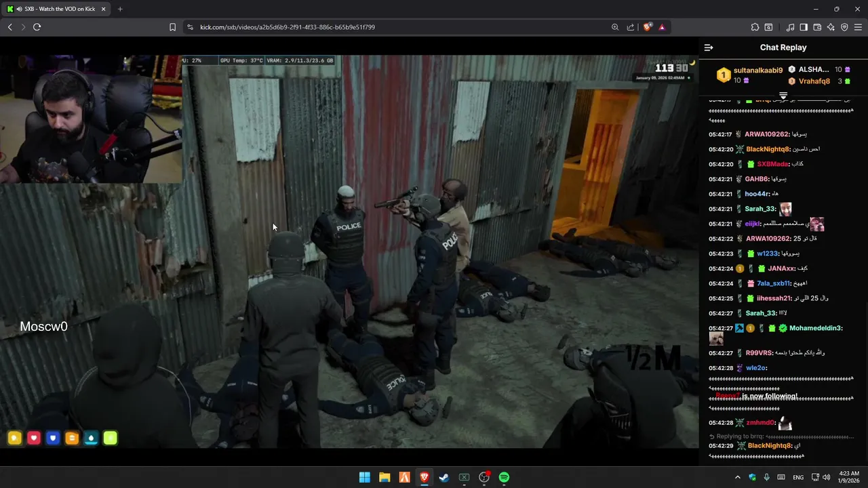This screenshot has width=868, height=488.
Task: Go back to previous page
Action: [x=9, y=27]
